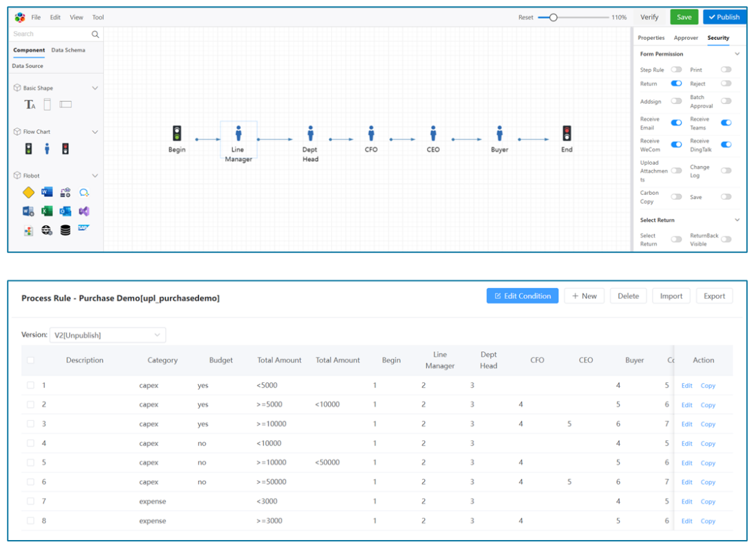Select the SAP Flobot component

click(x=84, y=228)
